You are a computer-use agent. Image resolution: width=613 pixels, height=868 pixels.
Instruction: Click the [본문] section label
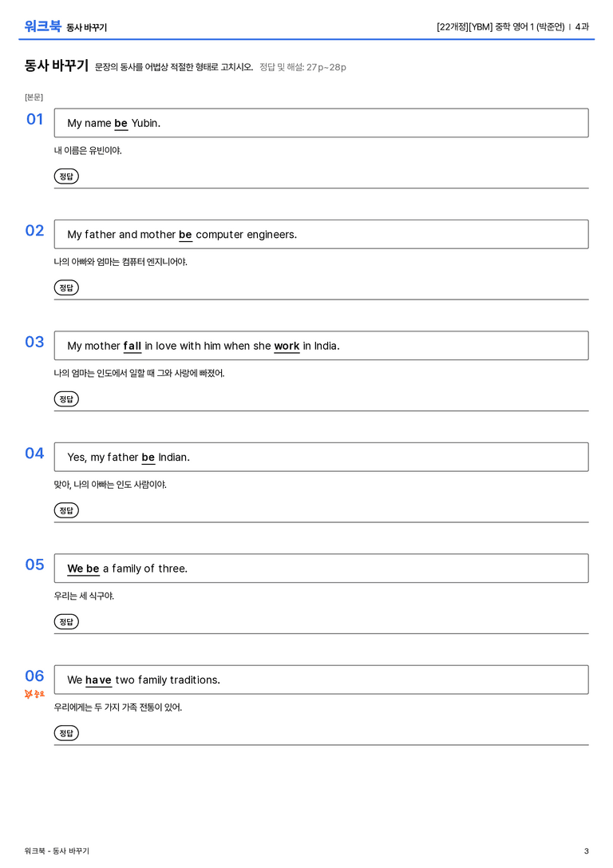tap(34, 97)
